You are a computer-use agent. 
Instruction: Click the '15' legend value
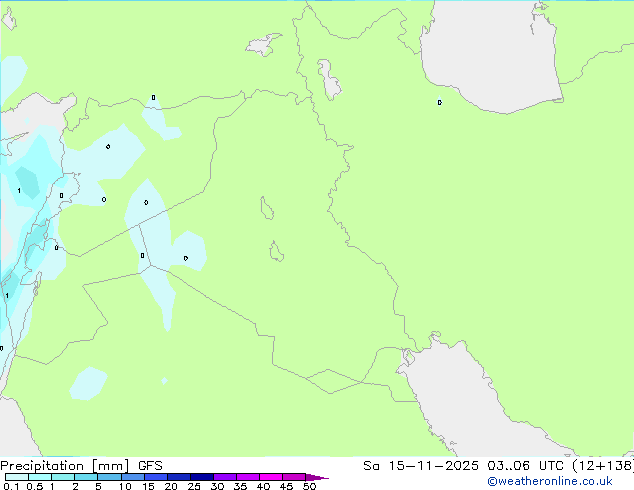click(148, 486)
